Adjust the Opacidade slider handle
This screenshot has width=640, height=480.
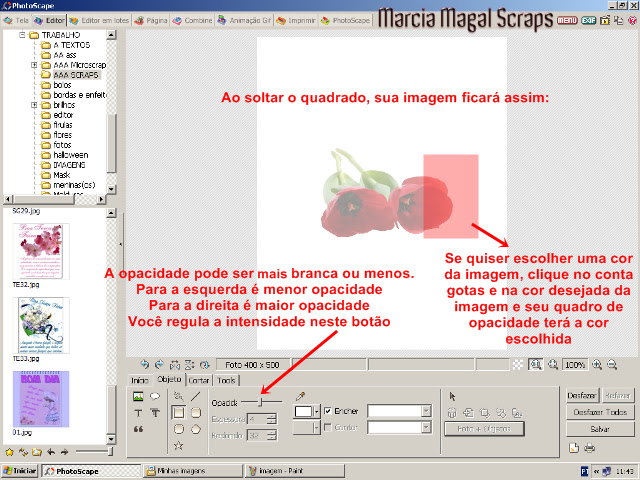[261, 402]
